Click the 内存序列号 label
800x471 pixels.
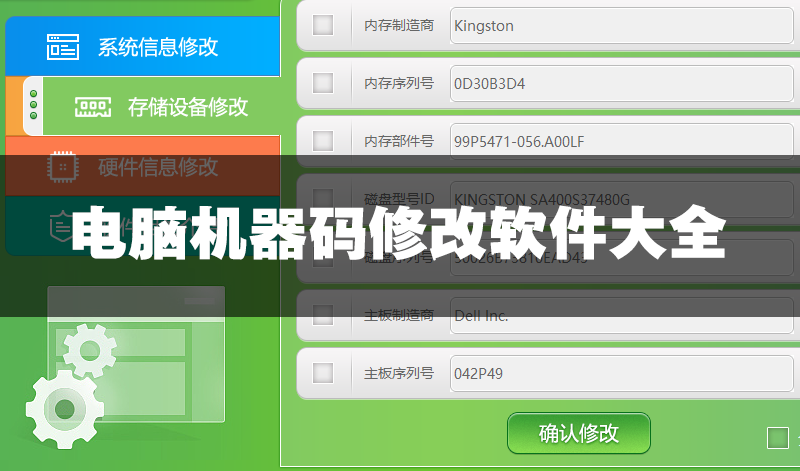pyautogui.click(x=398, y=83)
